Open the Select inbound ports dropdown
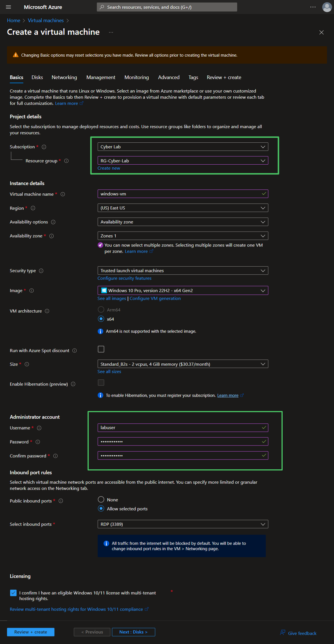The height and width of the screenshot is (644, 334). [x=183, y=524]
